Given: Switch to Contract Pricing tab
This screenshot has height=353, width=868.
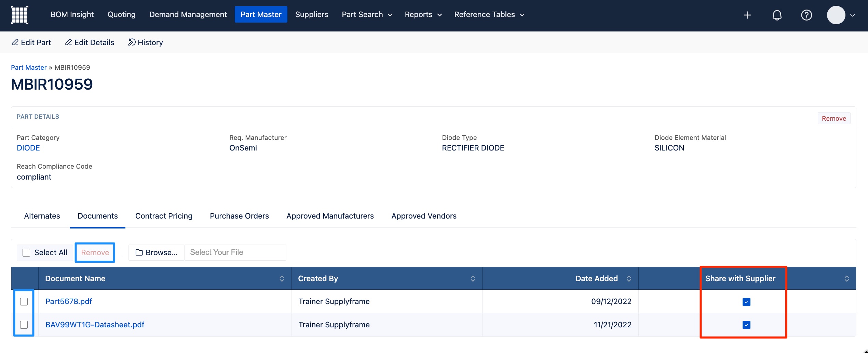Looking at the screenshot, I should point(164,216).
